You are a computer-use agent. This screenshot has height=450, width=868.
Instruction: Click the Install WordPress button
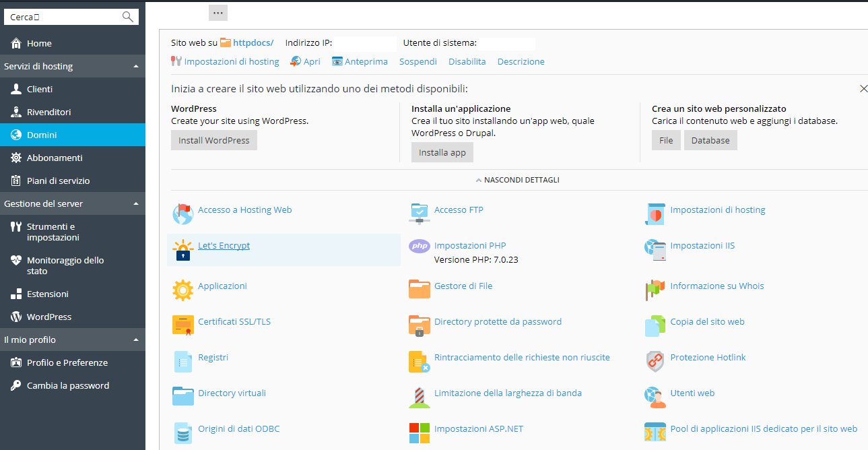[x=214, y=140]
